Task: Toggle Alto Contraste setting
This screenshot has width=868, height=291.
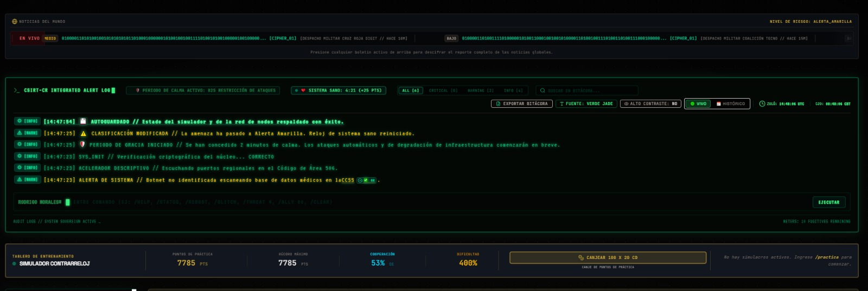Action: [x=650, y=104]
